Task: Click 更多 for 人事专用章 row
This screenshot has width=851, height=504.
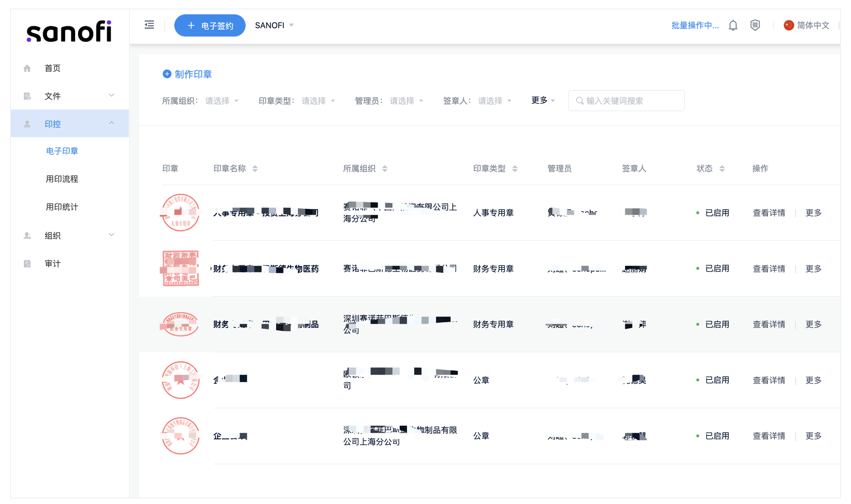Action: tap(814, 213)
